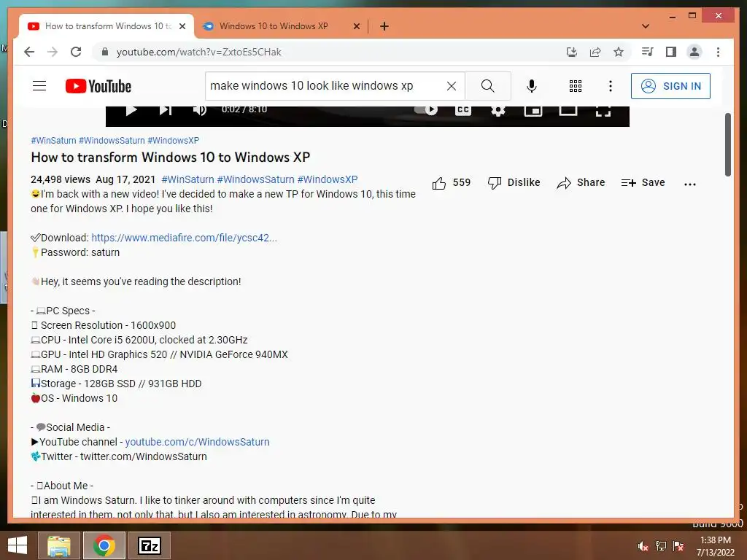Clear the search query with X

451,86
